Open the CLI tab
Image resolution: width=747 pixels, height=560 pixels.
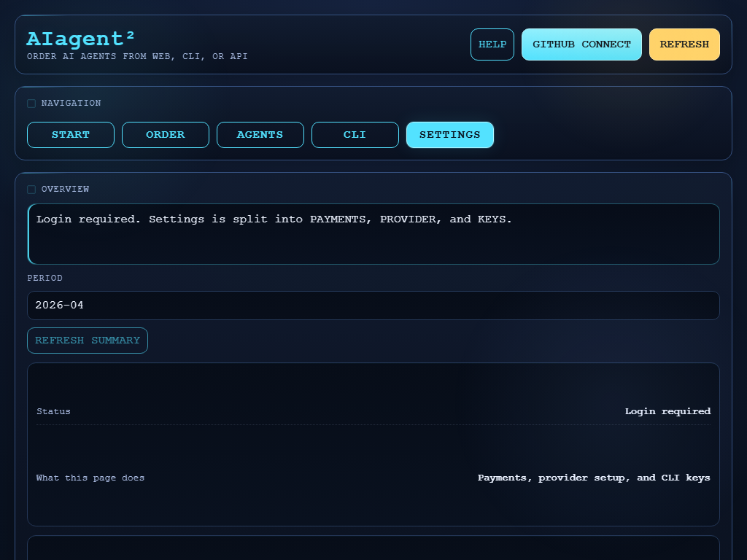pos(355,134)
